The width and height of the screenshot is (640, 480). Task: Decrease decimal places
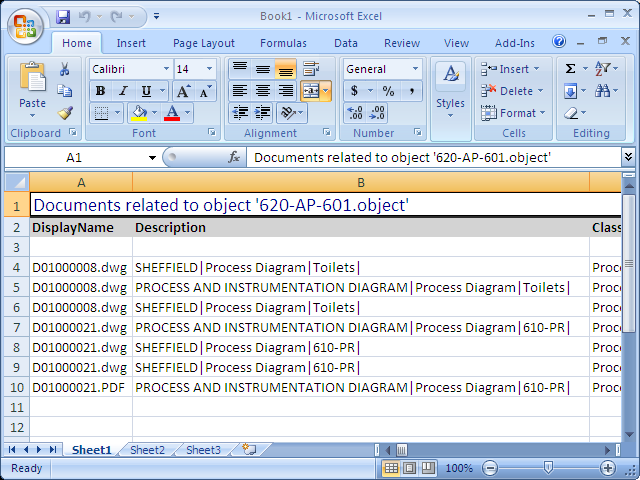[376, 113]
